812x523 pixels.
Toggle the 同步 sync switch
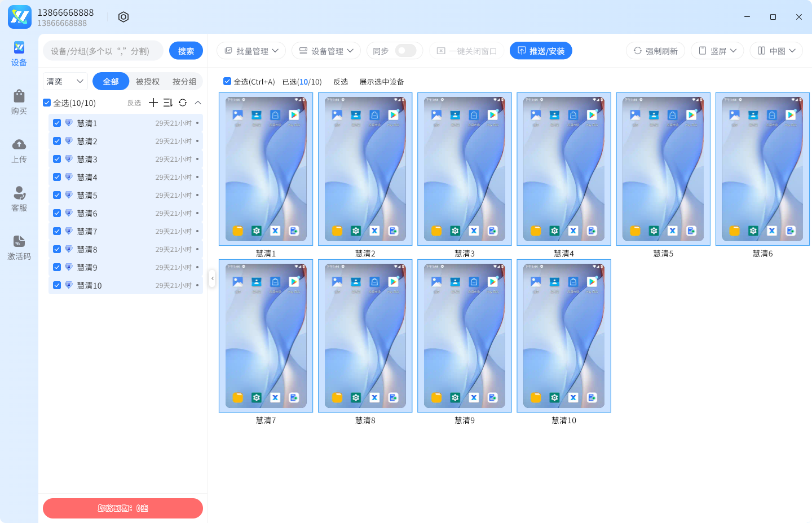405,51
